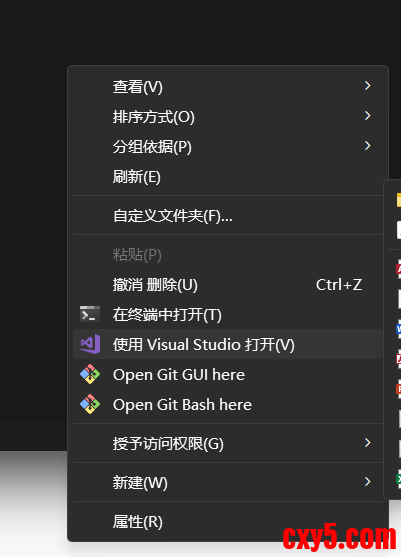
Task: Expand the 分组依据(P) chevron arrow
Action: tap(368, 146)
